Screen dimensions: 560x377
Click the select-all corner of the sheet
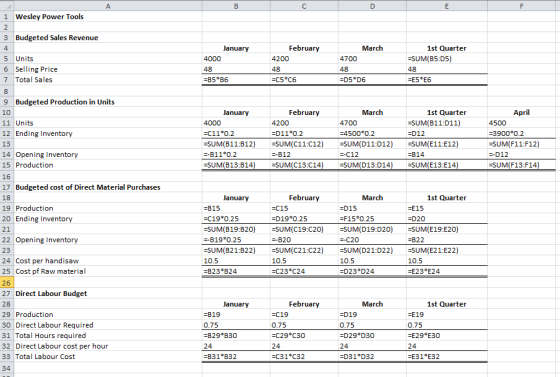[x=7, y=6]
